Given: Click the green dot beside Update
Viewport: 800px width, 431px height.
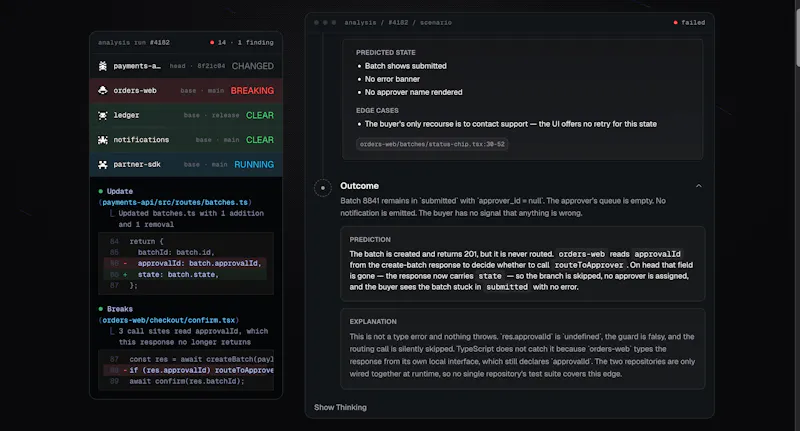Looking at the screenshot, I should click(101, 191).
